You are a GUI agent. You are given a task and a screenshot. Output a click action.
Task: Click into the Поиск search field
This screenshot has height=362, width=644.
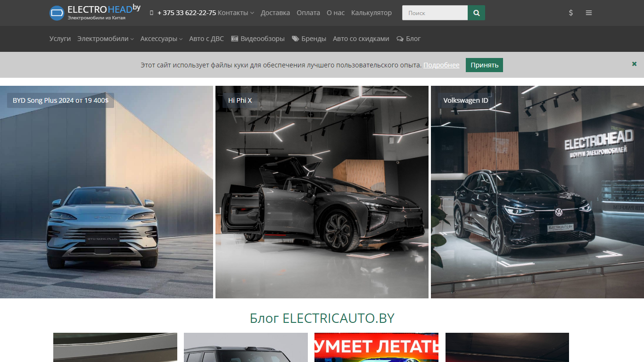click(435, 13)
